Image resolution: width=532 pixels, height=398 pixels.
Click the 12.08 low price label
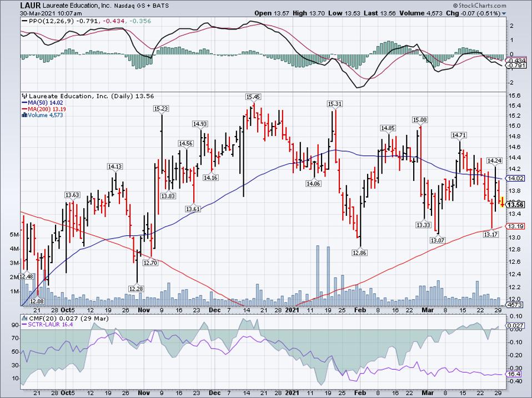click(x=37, y=301)
